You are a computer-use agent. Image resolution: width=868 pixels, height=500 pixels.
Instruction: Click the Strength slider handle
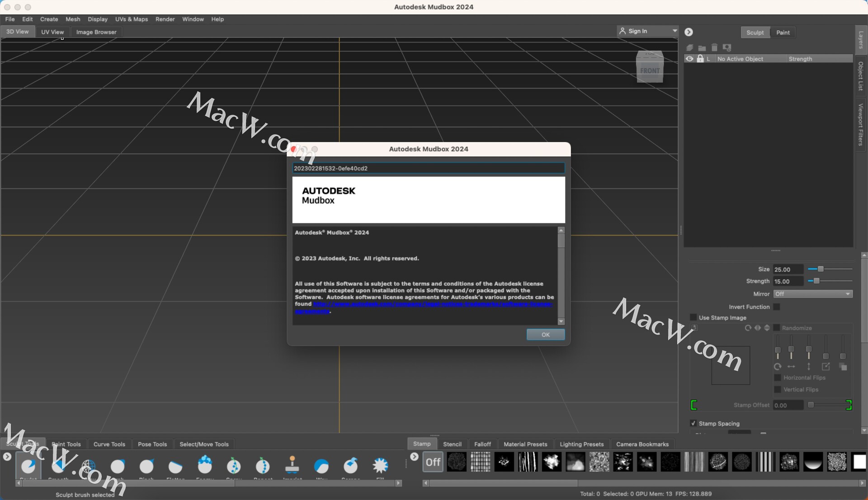[816, 281]
